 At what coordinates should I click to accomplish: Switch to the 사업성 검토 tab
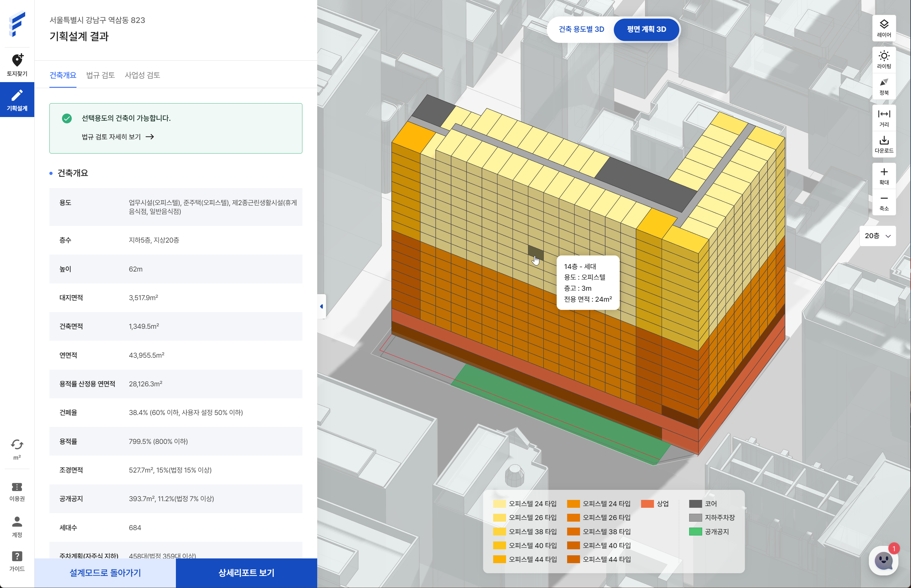pyautogui.click(x=142, y=75)
